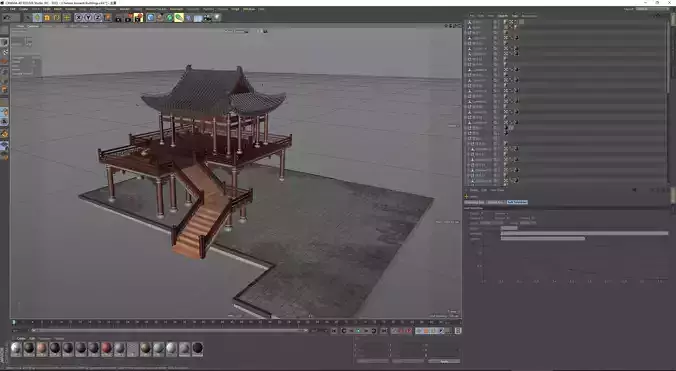Image resolution: width=676 pixels, height=371 pixels.
Task: Go to start of animation
Action: coord(334,330)
